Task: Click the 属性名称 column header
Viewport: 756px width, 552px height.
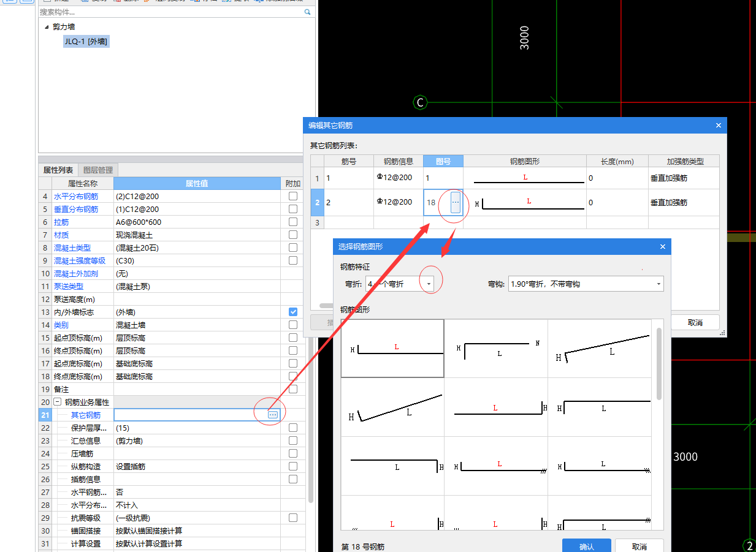Action: [x=82, y=183]
